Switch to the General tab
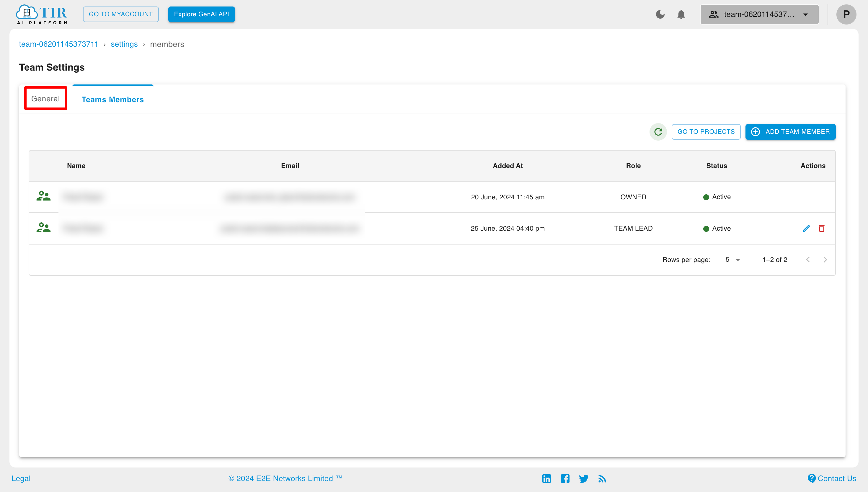The width and height of the screenshot is (868, 492). click(45, 98)
